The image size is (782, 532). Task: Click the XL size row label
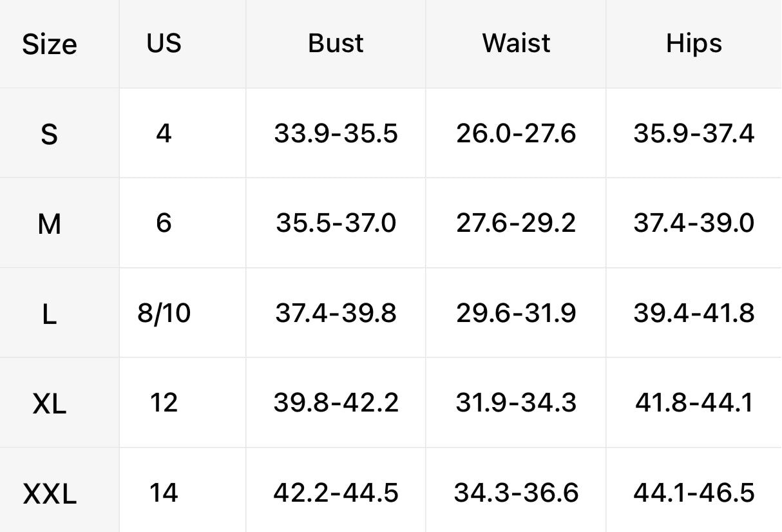[50, 404]
